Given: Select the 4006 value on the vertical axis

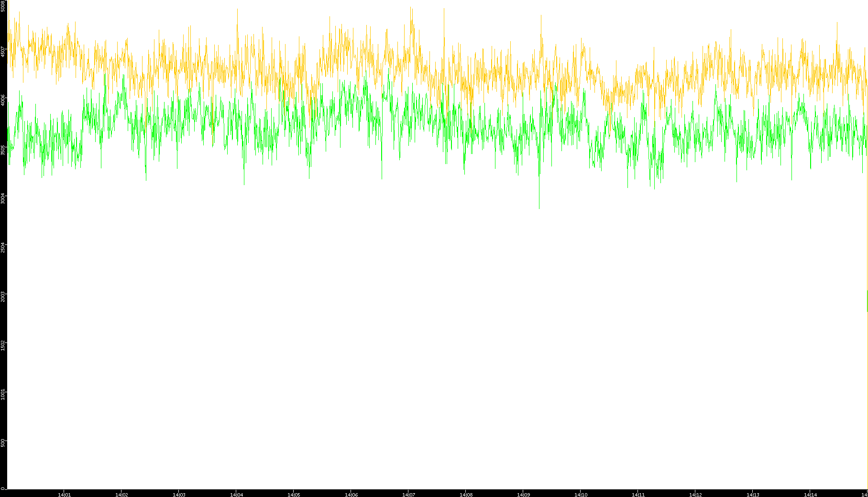Looking at the screenshot, I should point(3,100).
